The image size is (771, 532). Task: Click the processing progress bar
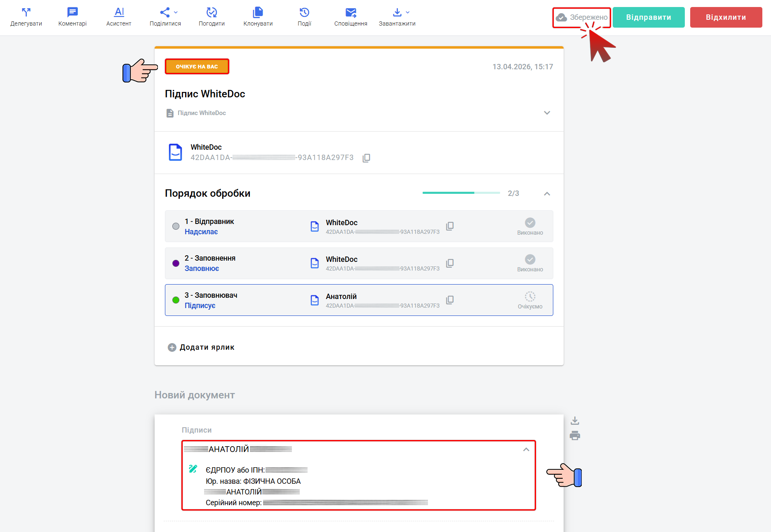(x=461, y=193)
